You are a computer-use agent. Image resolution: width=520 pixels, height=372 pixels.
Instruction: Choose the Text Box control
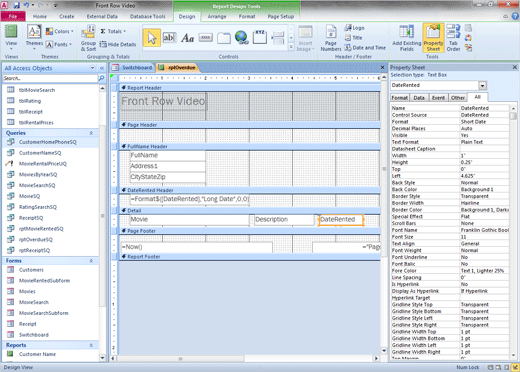(169, 38)
